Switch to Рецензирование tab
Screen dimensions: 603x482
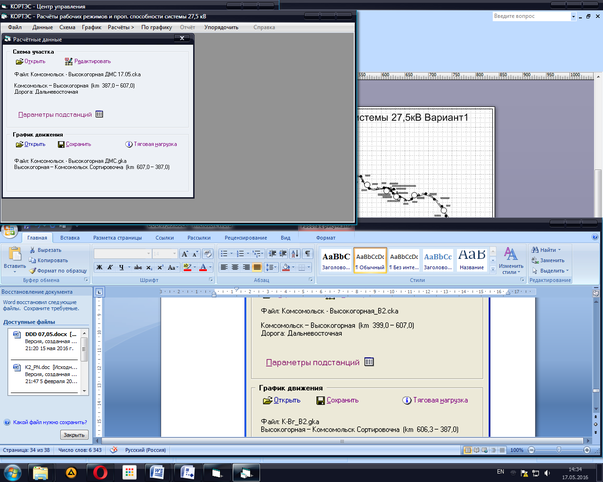(x=246, y=238)
